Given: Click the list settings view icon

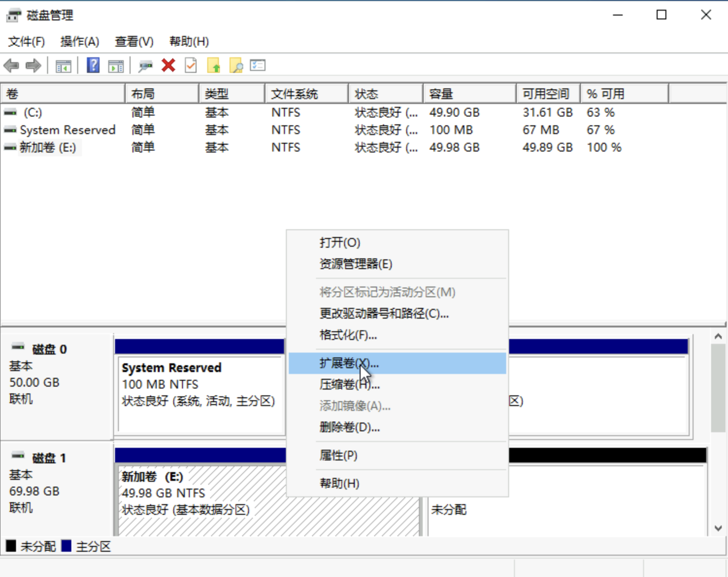Looking at the screenshot, I should click(258, 65).
